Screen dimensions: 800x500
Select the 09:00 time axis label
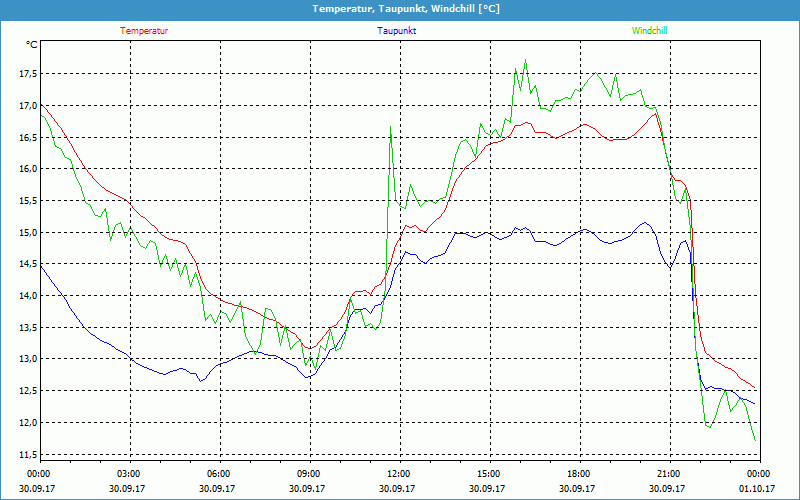309,474
